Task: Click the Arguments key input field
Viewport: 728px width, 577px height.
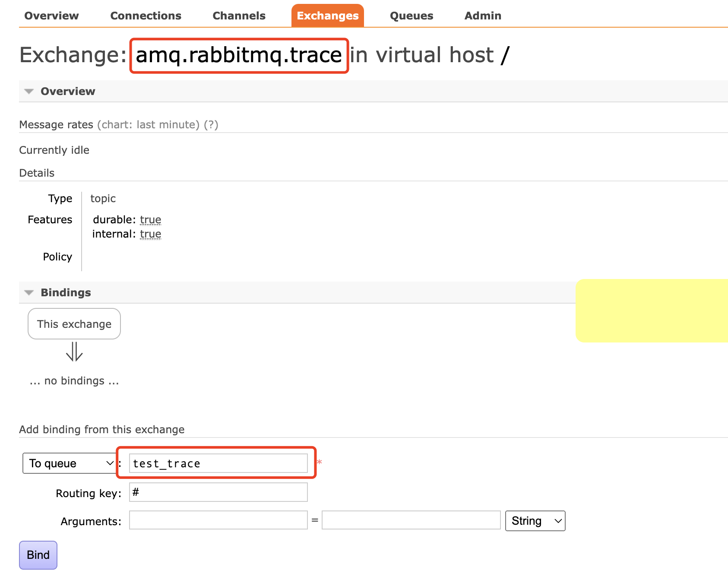Action: pos(218,520)
